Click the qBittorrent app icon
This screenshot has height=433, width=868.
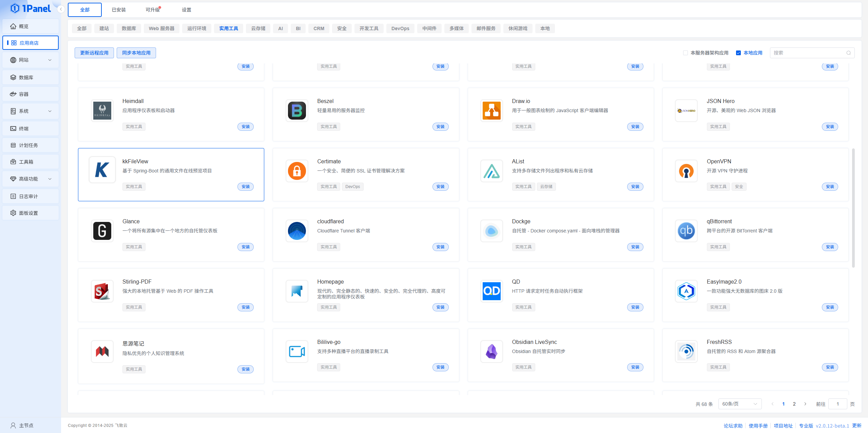[686, 231]
